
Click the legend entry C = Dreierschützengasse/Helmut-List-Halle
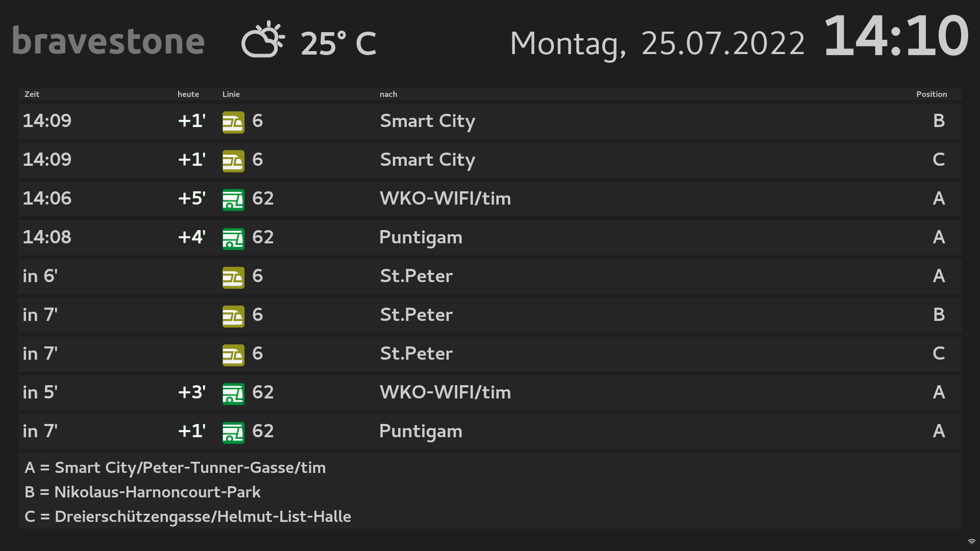click(x=187, y=517)
